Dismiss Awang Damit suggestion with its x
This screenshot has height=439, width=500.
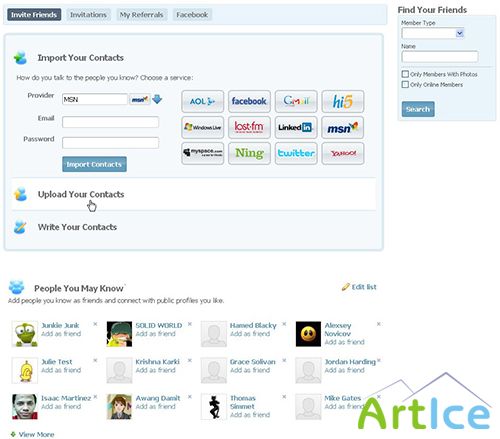[x=190, y=397]
